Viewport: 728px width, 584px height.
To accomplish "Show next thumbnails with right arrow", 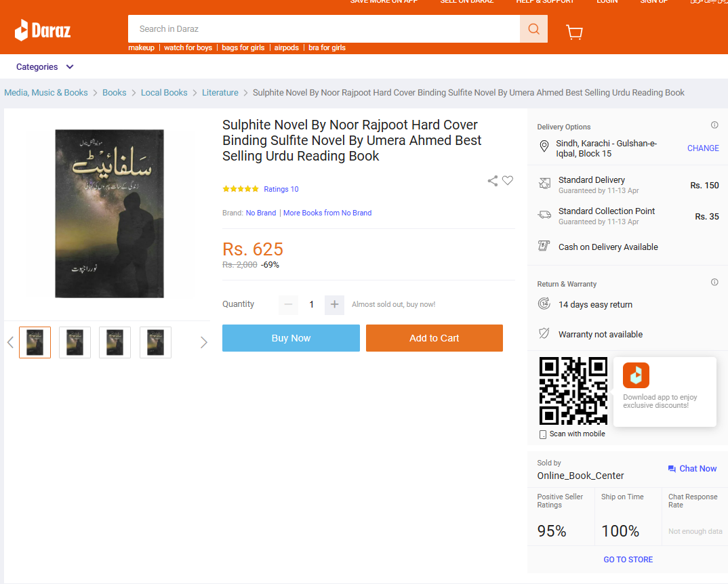I will tap(204, 343).
